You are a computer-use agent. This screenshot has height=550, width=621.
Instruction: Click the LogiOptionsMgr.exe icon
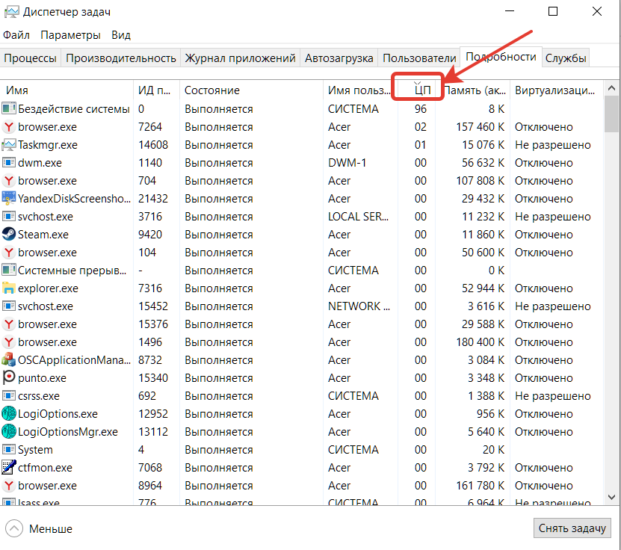(9, 431)
